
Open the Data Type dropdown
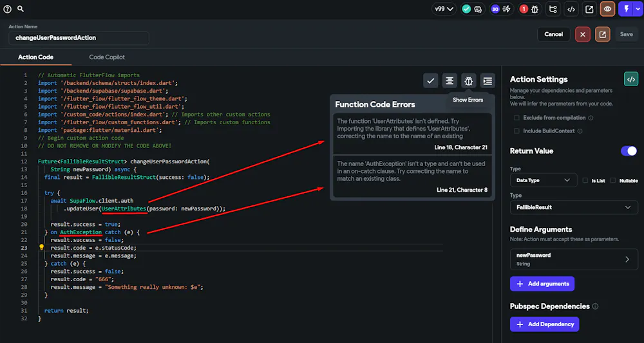[543, 180]
